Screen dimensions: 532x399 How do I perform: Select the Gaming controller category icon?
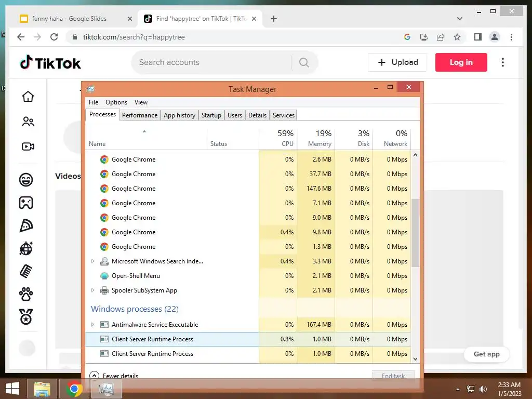coord(26,203)
